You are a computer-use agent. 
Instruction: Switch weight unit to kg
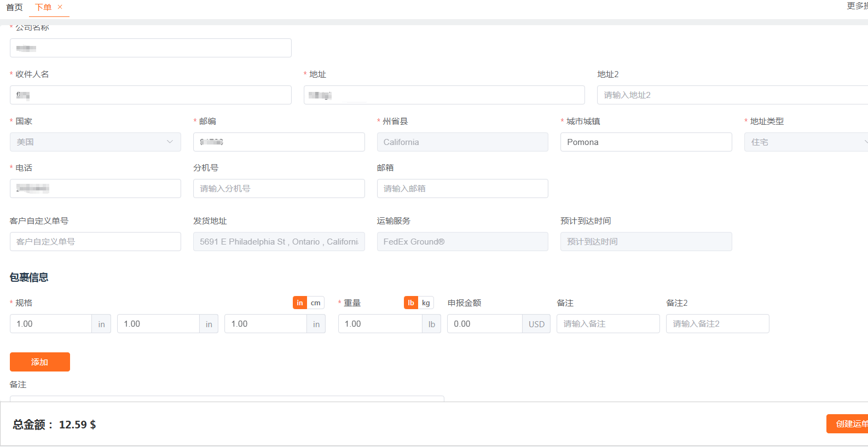(x=426, y=303)
